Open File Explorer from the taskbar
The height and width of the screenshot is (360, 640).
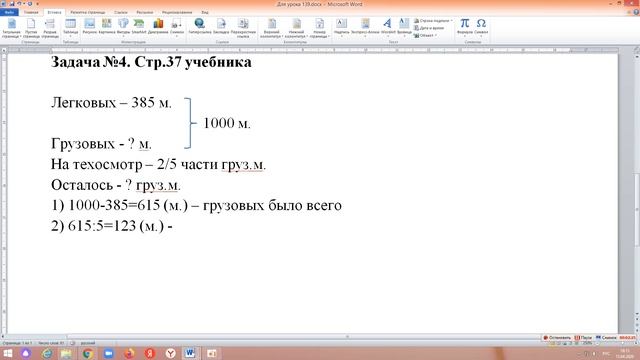click(x=66, y=353)
